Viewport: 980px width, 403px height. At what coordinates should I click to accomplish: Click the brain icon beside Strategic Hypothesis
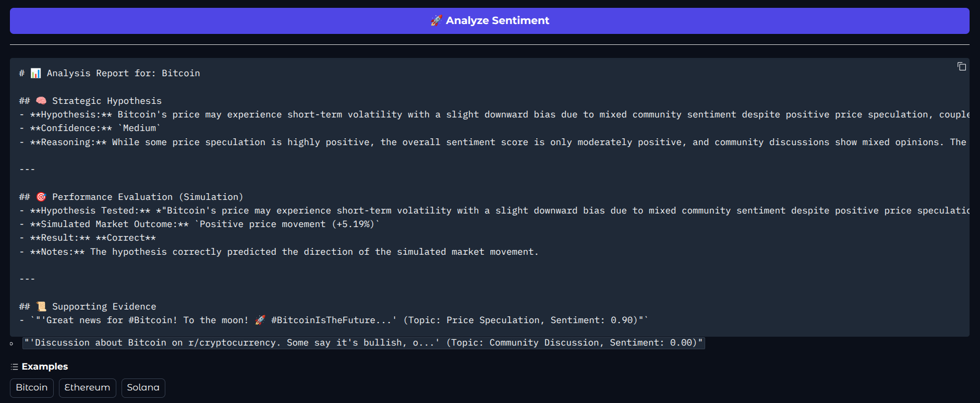(41, 100)
